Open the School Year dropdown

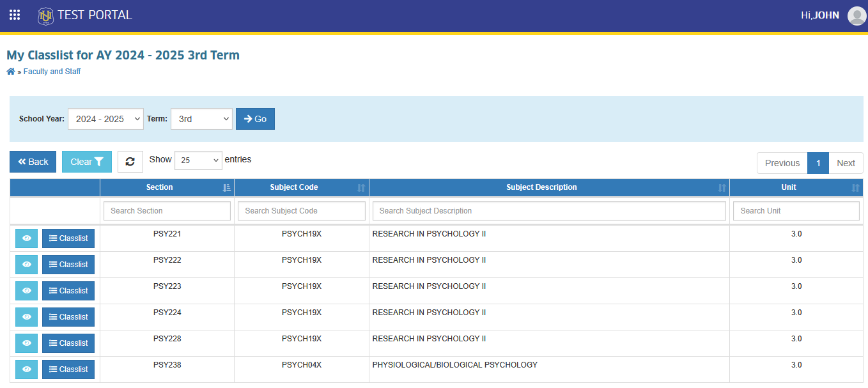(105, 119)
